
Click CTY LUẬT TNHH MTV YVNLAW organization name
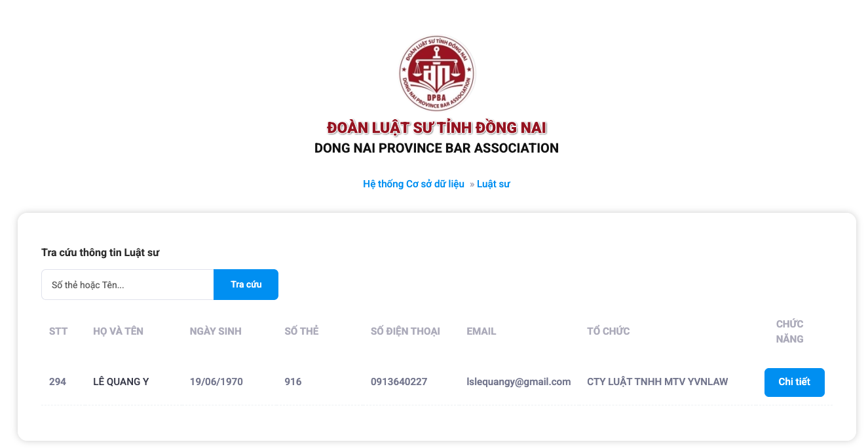point(657,381)
